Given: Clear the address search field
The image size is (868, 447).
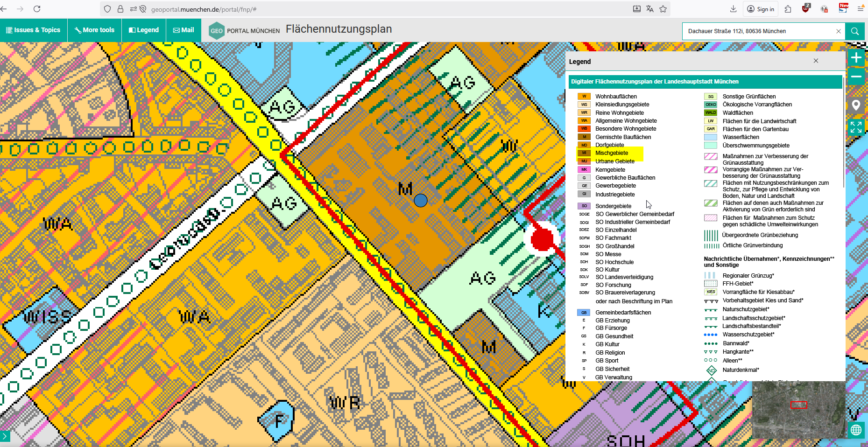Looking at the screenshot, I should (838, 31).
